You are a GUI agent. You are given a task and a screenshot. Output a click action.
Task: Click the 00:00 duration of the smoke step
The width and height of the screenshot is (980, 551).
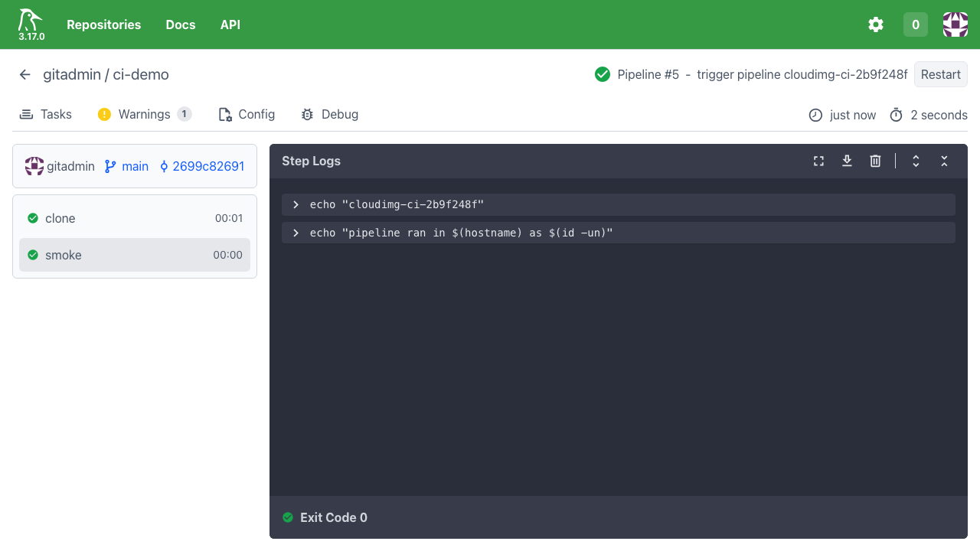click(228, 255)
